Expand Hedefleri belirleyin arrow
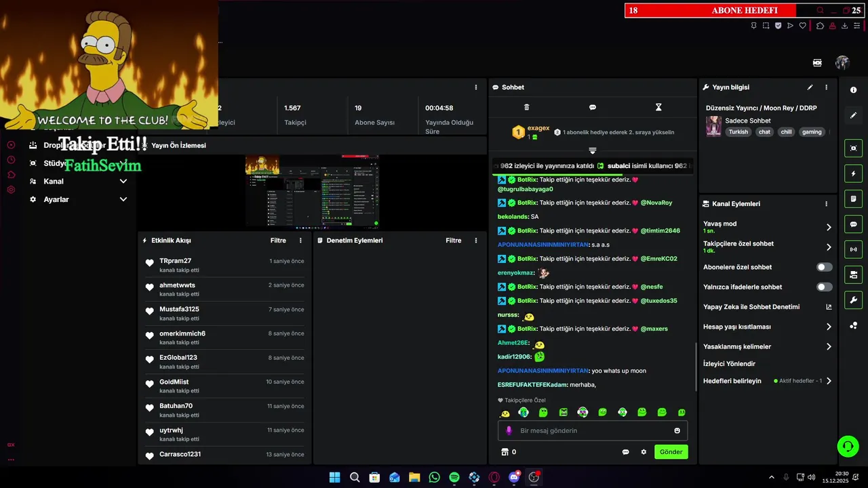Screen dimensions: 868x488 click(829, 381)
